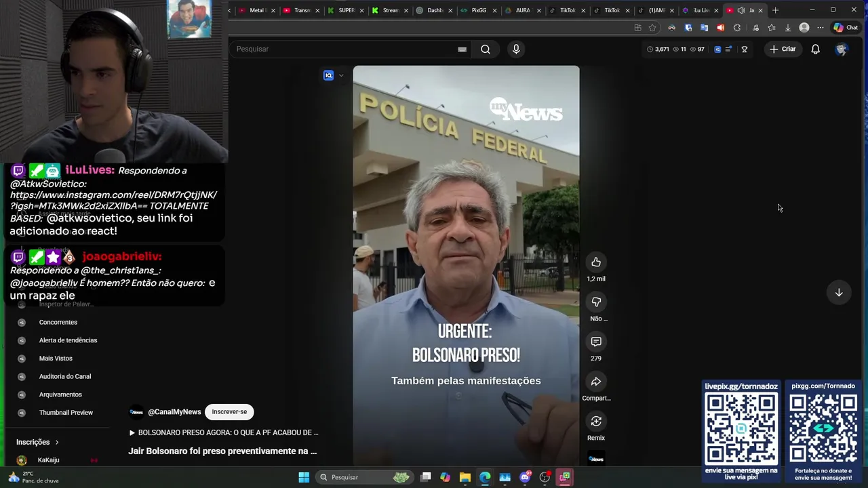868x488 pixels.
Task: Open Task View on taskbar
Action: 425,477
